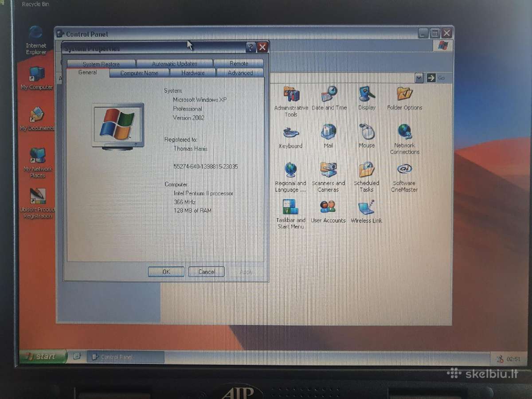The height and width of the screenshot is (399, 532).
Task: Click the Control Panel taskbar button
Action: 125,357
